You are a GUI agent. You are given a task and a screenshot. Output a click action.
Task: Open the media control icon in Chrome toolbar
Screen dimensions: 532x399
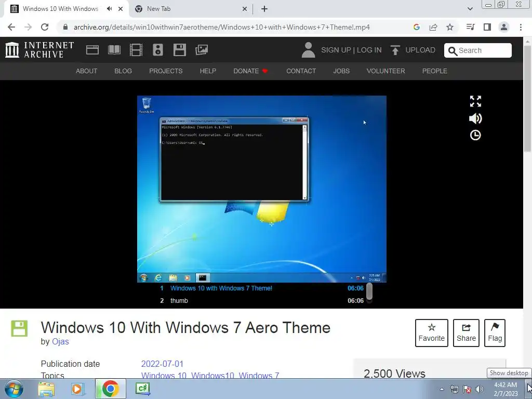470,27
